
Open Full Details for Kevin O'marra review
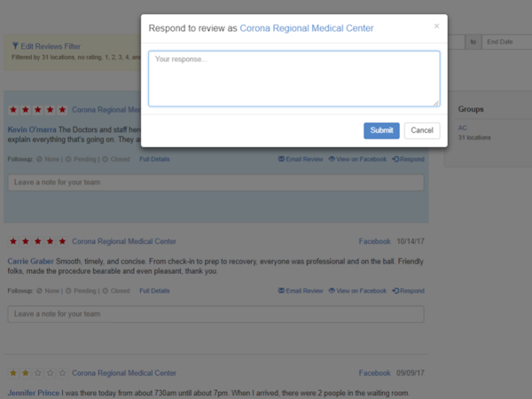pos(154,159)
